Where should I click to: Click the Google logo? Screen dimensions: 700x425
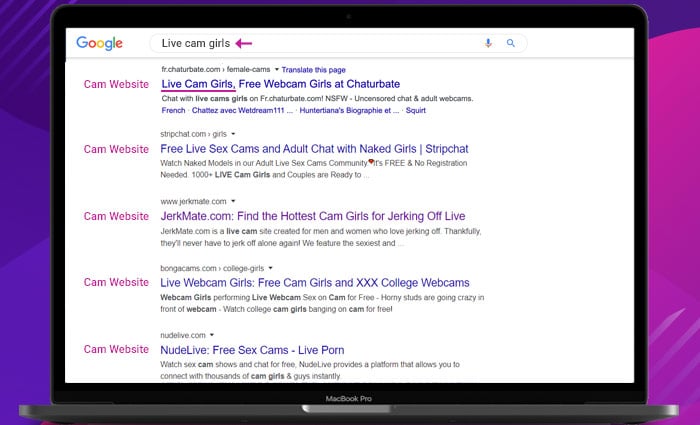pyautogui.click(x=99, y=43)
